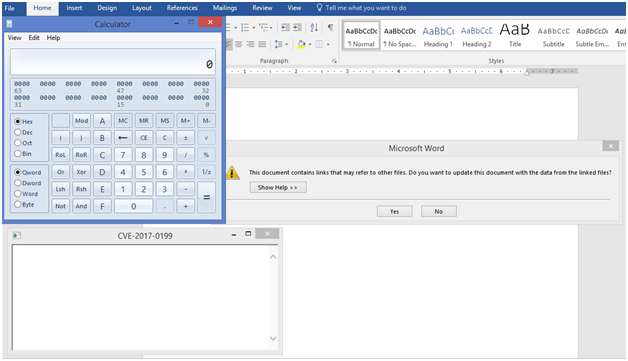Apply the Heading 1 style
The height and width of the screenshot is (361, 628).
pos(438,36)
